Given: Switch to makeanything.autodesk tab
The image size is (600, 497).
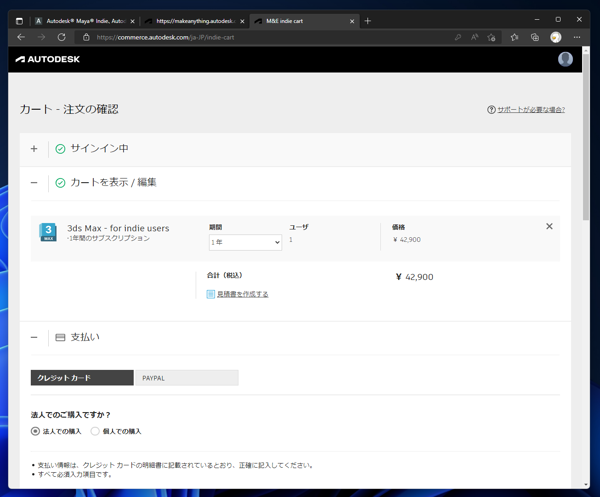Looking at the screenshot, I should 195,21.
